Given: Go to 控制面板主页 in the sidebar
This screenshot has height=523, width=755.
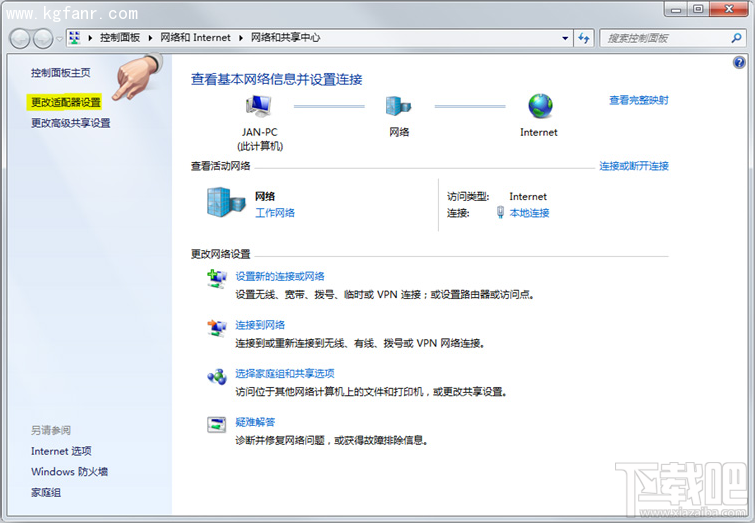Looking at the screenshot, I should pos(61,73).
